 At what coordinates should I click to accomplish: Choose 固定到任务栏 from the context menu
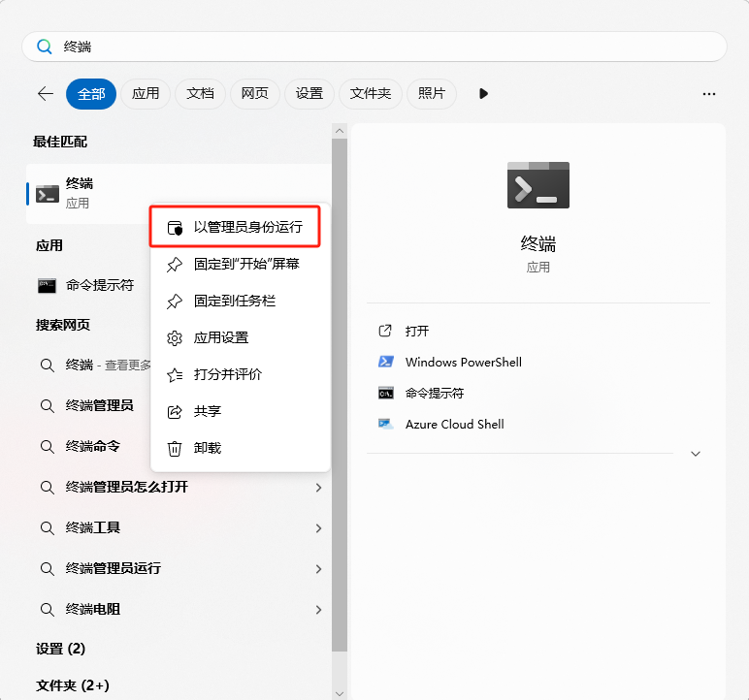[241, 301]
